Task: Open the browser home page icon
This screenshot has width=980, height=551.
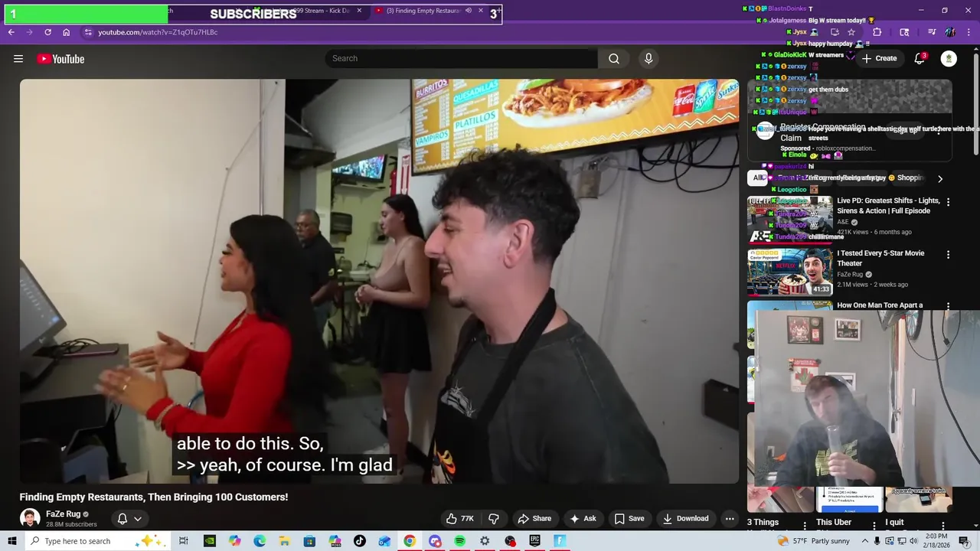Action: click(x=67, y=32)
